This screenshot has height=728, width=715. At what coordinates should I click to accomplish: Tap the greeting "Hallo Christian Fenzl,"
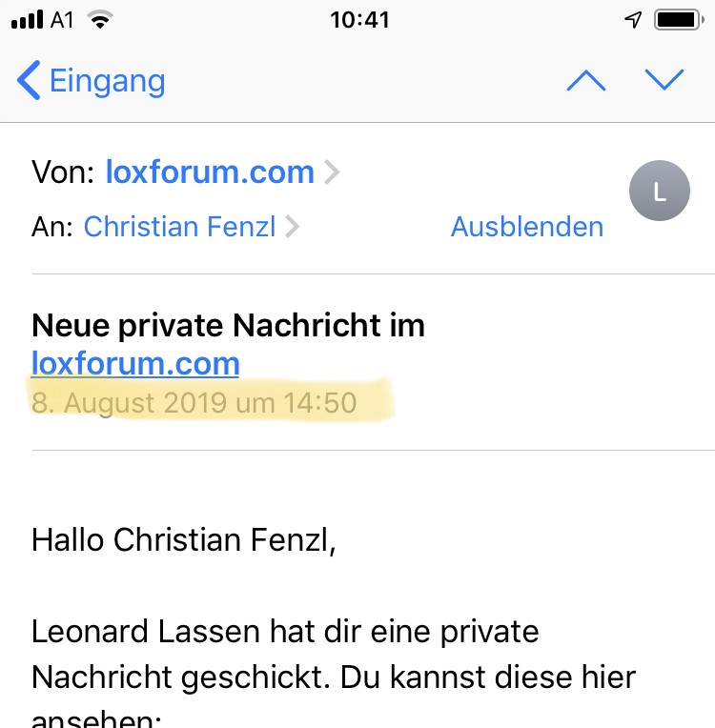click(184, 539)
